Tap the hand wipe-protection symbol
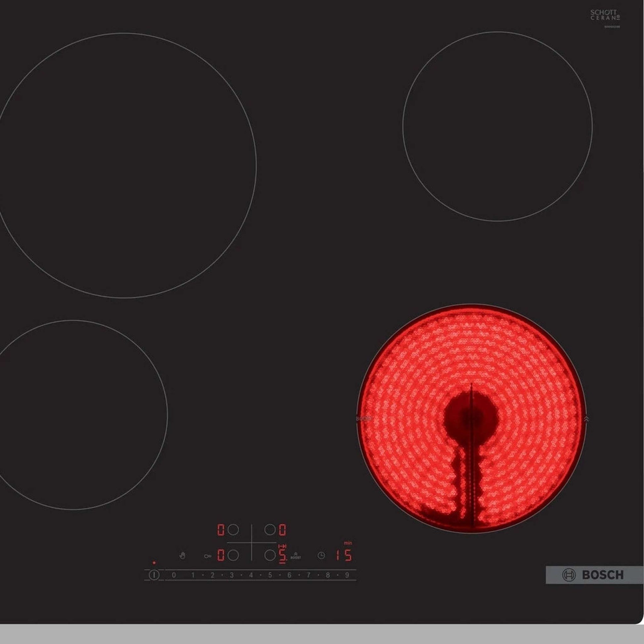Screen dimensions: 644x644 182,556
